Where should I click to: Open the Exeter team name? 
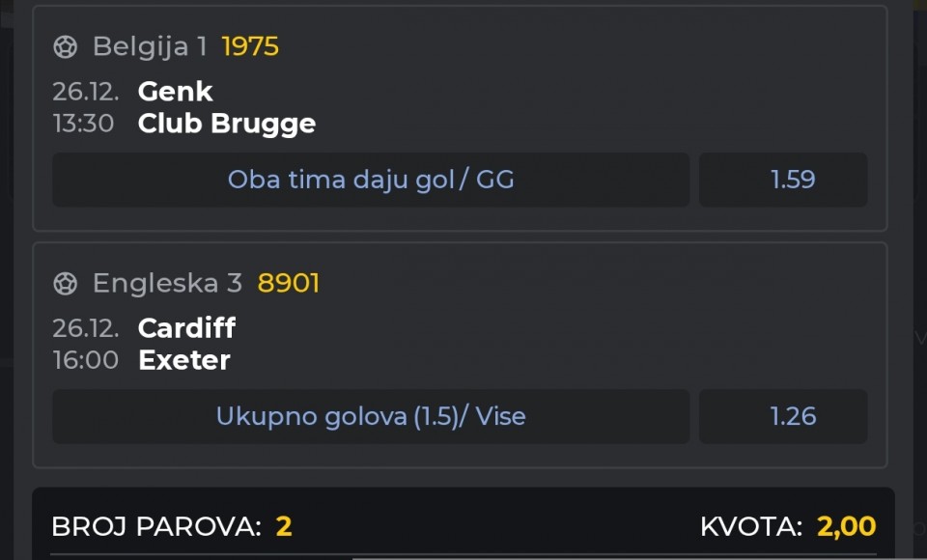click(184, 360)
